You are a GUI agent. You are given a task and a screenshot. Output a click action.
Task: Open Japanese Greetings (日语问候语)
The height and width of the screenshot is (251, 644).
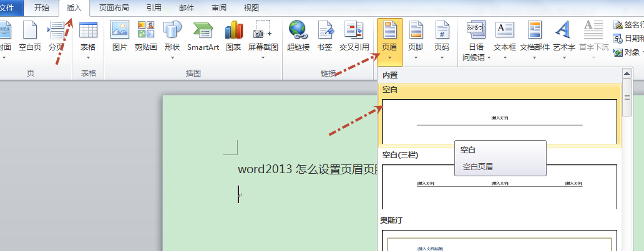coord(476,41)
